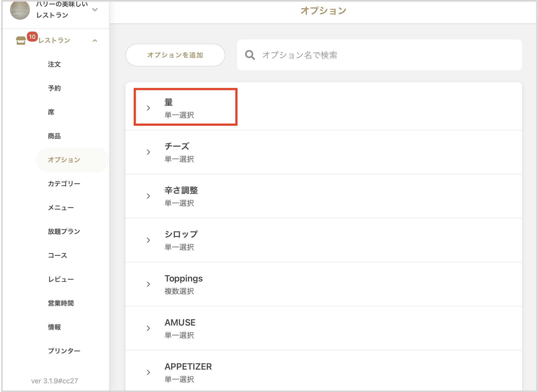538x392 pixels.
Task: Click the オプションを追加 button
Action: (x=175, y=55)
